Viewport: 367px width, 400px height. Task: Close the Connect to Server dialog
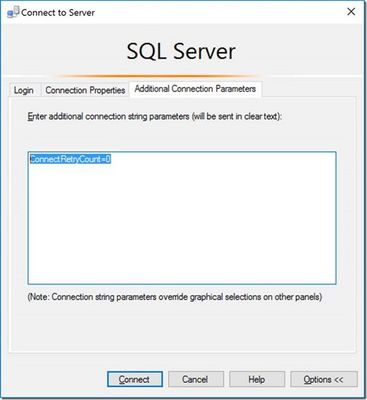coord(351,12)
